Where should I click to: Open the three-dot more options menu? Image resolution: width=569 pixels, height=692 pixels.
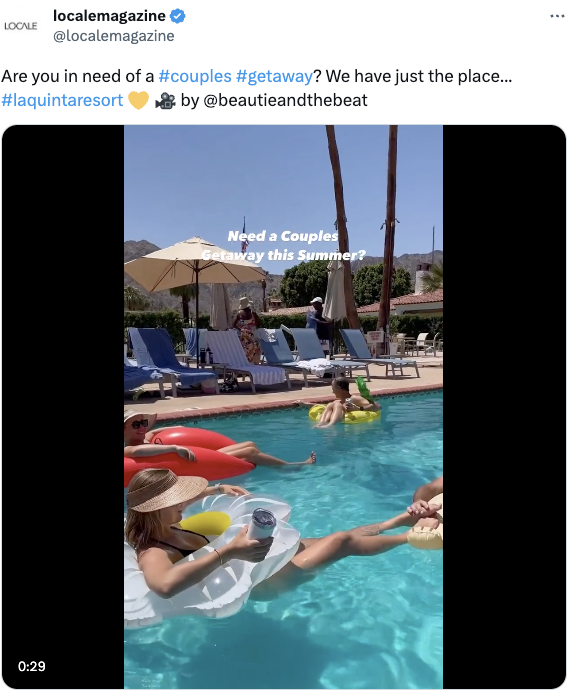[557, 16]
